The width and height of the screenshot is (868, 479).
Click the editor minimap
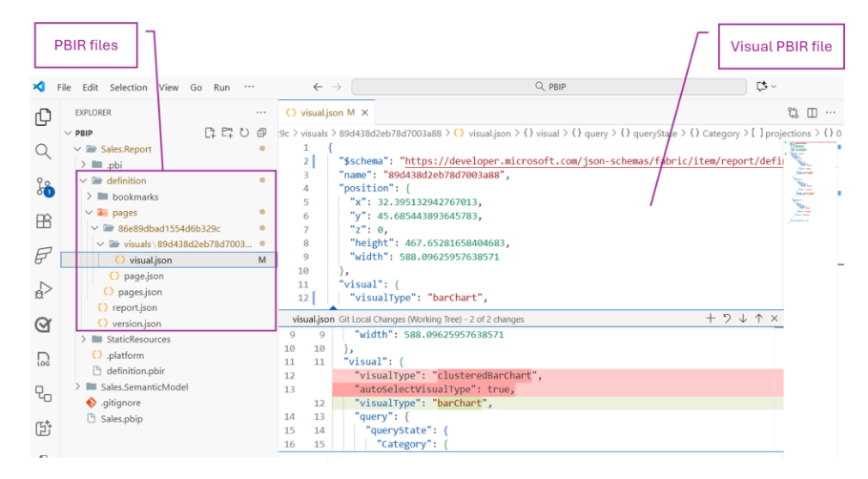[x=813, y=183]
